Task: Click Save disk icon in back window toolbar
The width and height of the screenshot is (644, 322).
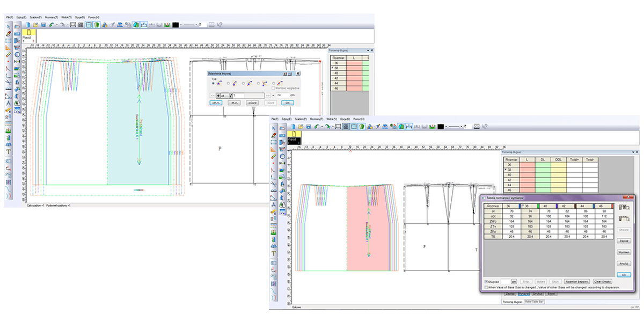Action: pos(43,25)
